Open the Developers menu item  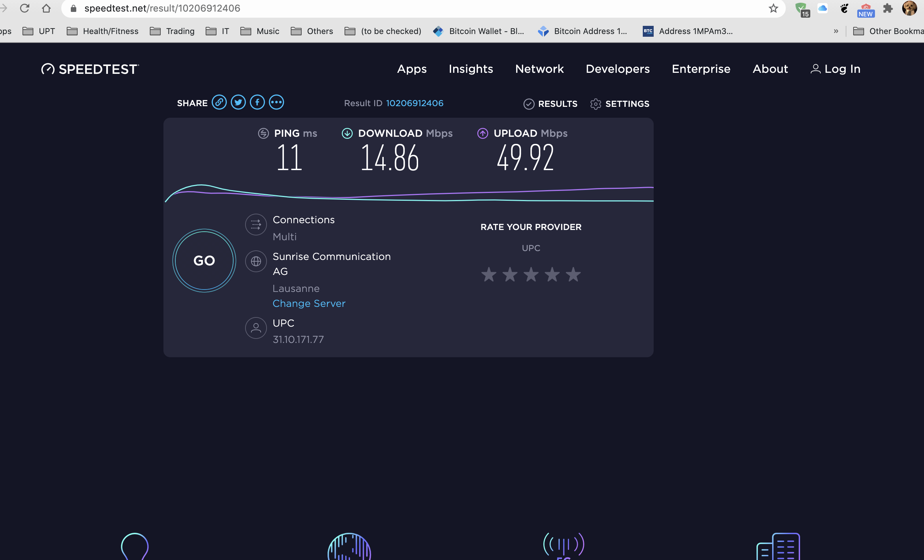617,69
